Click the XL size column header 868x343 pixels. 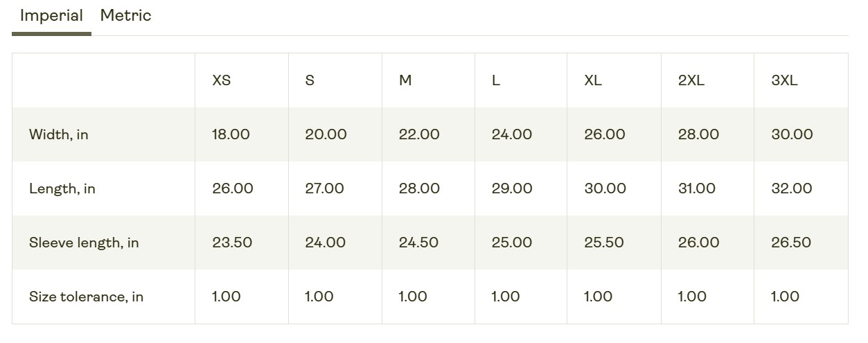[x=593, y=80]
